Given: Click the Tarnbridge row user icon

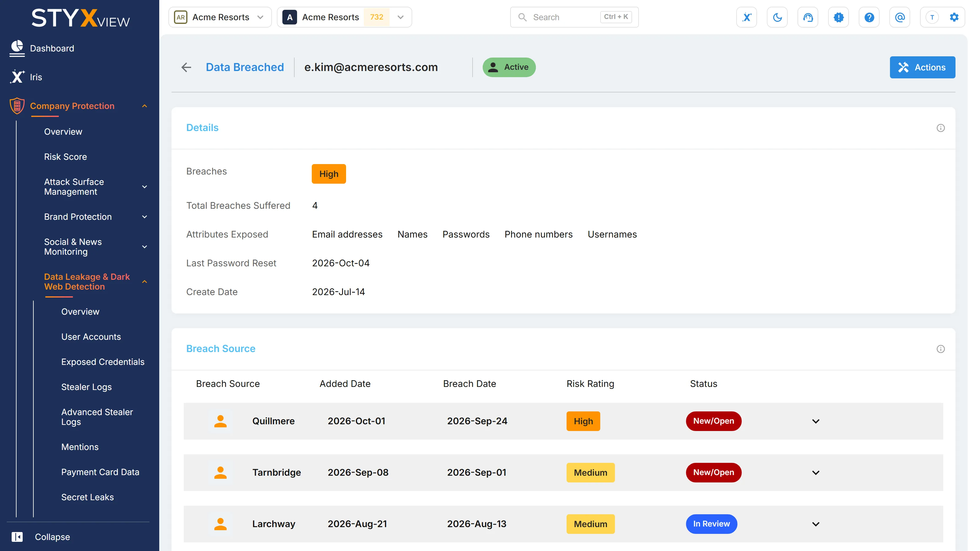Looking at the screenshot, I should pyautogui.click(x=220, y=472).
